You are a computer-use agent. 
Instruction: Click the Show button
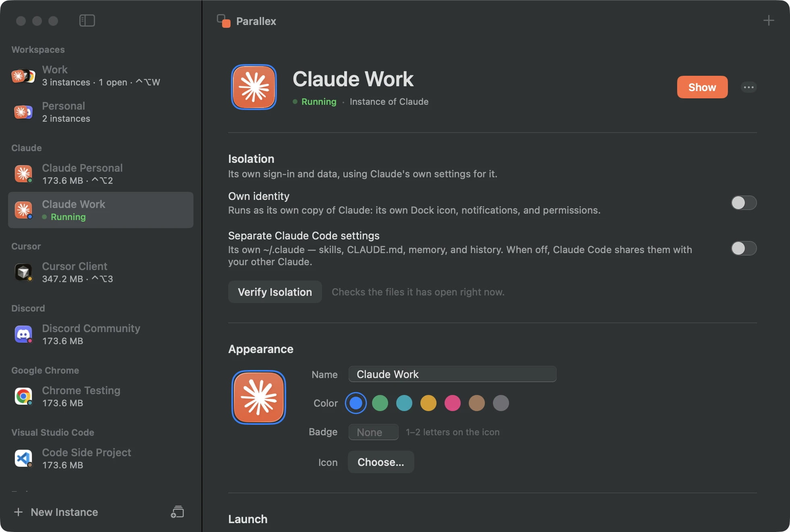point(702,87)
